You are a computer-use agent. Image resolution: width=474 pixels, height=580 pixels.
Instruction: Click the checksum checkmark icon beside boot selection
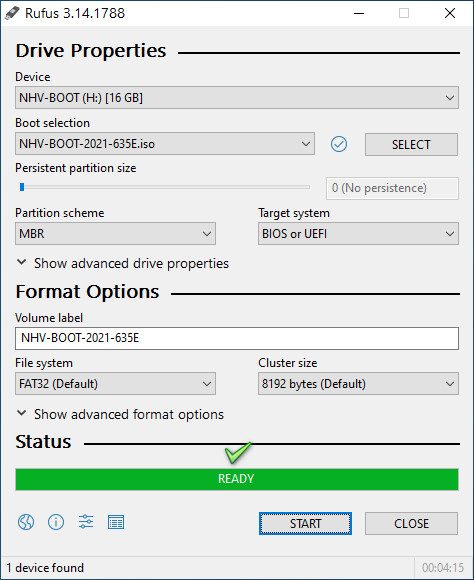pyautogui.click(x=339, y=144)
